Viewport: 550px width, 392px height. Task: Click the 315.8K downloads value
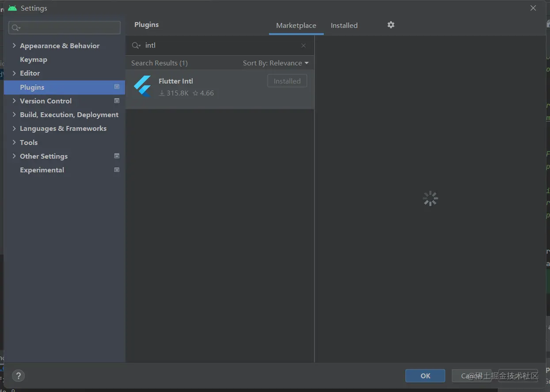tap(178, 93)
